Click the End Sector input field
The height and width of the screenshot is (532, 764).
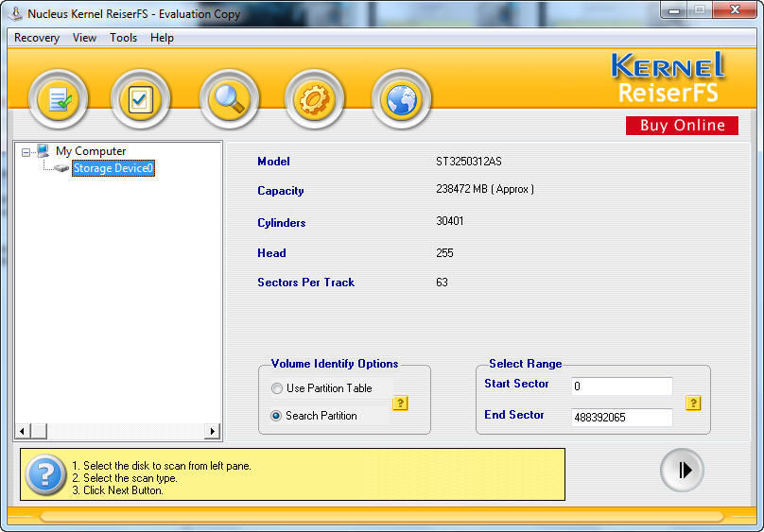pyautogui.click(x=621, y=417)
